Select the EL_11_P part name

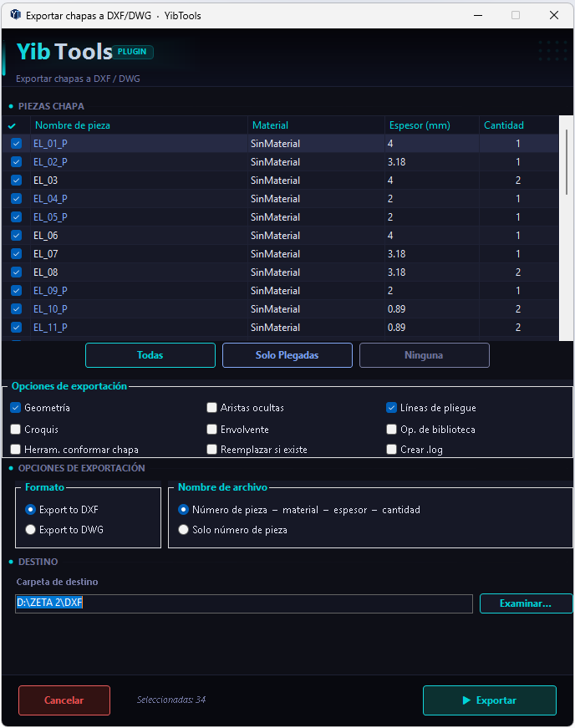tap(50, 328)
